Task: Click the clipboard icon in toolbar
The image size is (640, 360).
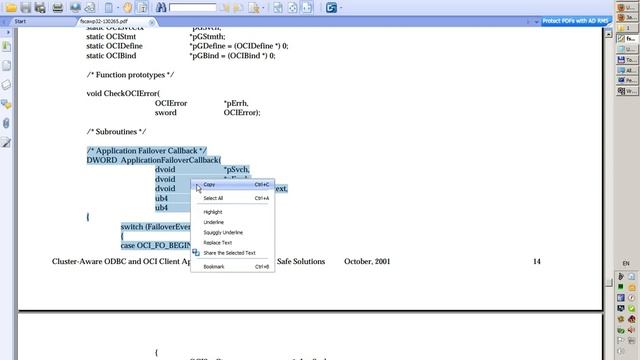Action: pos(109,7)
